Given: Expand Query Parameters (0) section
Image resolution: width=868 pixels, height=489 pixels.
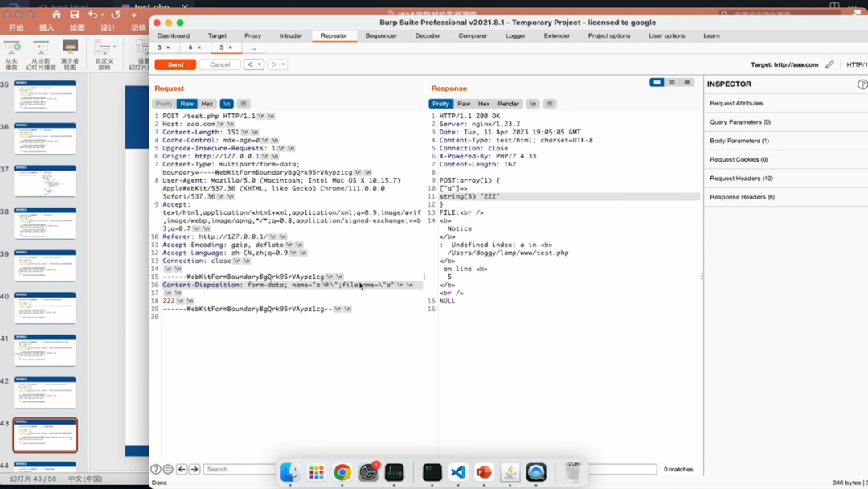Looking at the screenshot, I should (786, 121).
